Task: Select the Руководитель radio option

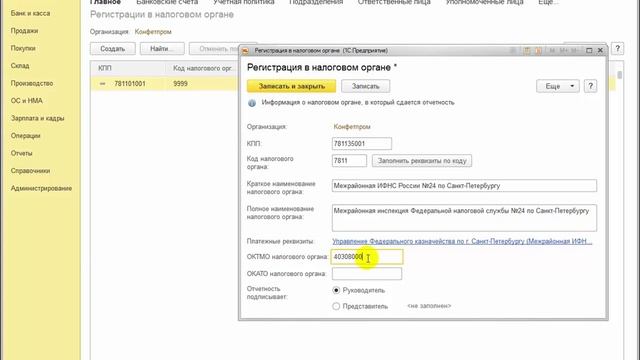Action: [336, 290]
